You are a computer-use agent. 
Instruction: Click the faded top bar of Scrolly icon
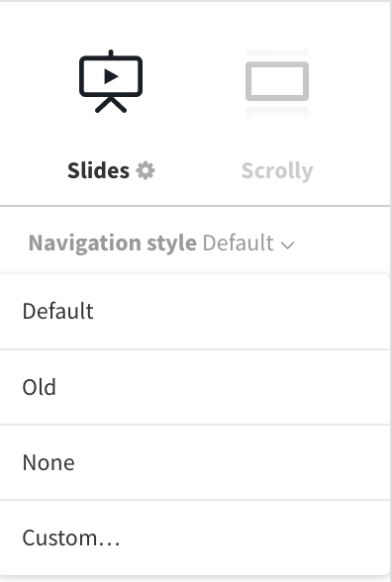tap(277, 51)
